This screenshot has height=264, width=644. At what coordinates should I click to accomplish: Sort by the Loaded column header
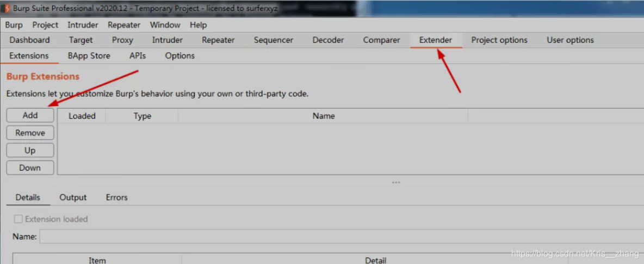82,116
